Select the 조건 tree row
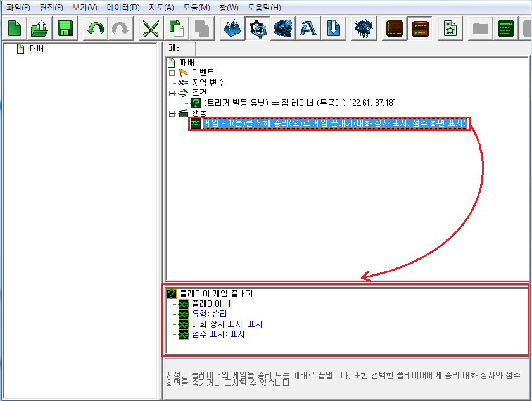This screenshot has height=401, width=532. click(199, 92)
